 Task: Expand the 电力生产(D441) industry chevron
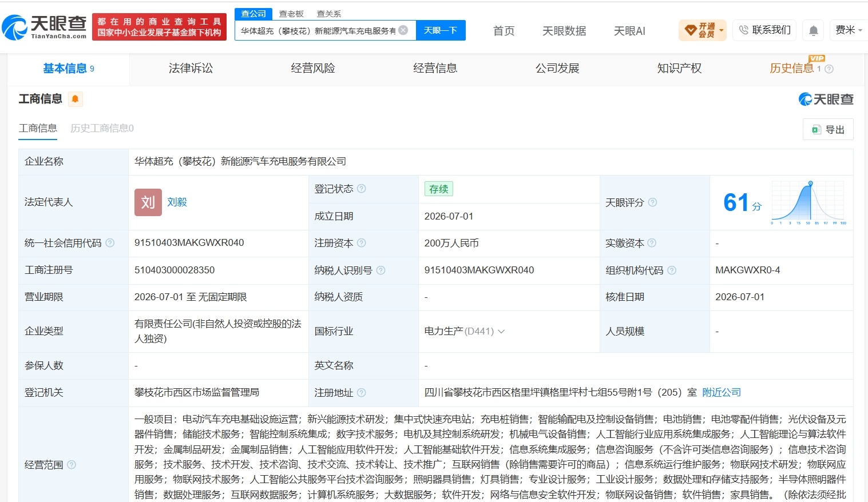(501, 332)
